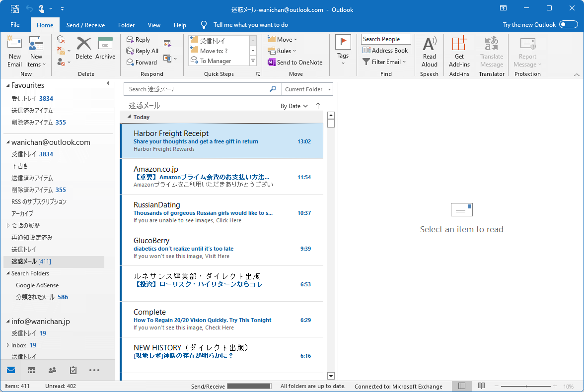Click the Archive icon in the ribbon

(105, 49)
